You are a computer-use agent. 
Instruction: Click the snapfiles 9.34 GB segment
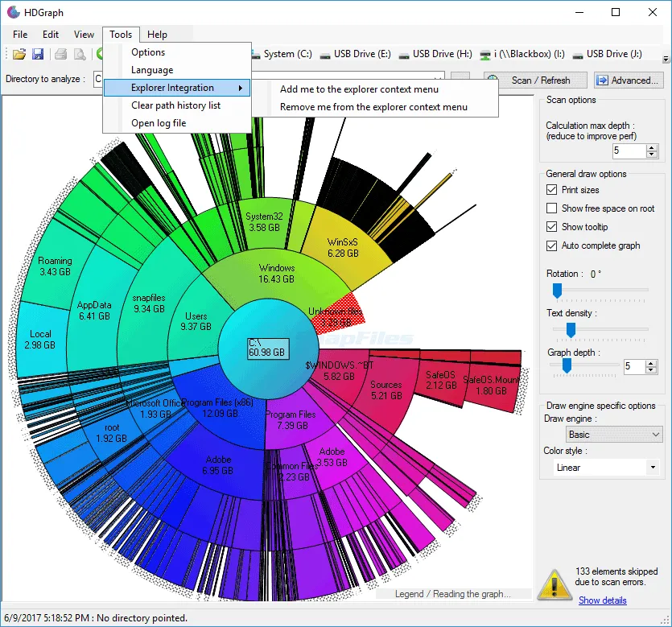(149, 303)
